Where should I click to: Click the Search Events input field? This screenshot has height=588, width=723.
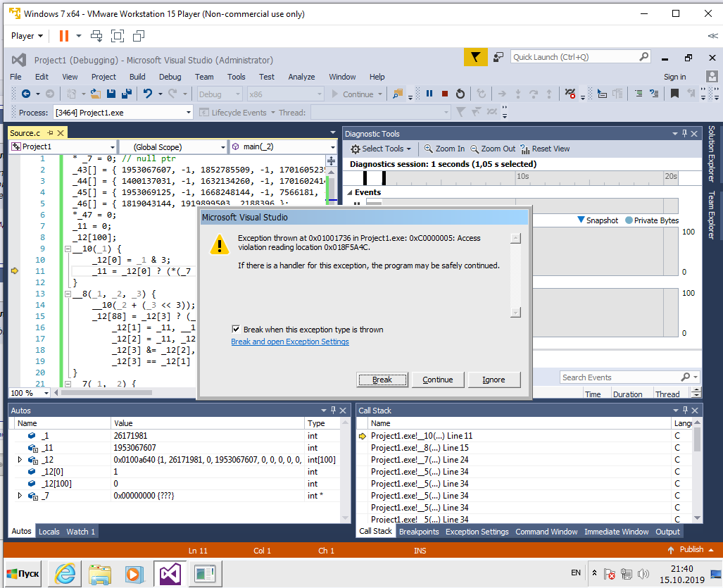[620, 377]
